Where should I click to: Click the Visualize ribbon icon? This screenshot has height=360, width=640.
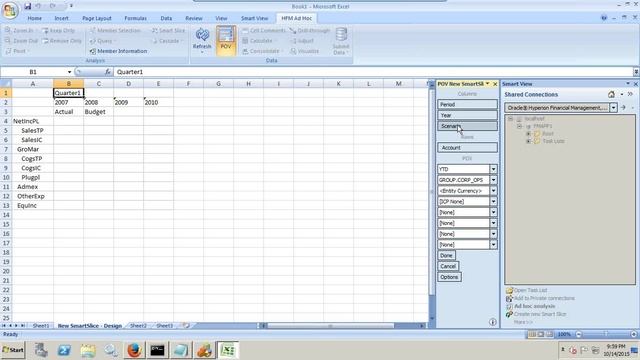[293, 51]
